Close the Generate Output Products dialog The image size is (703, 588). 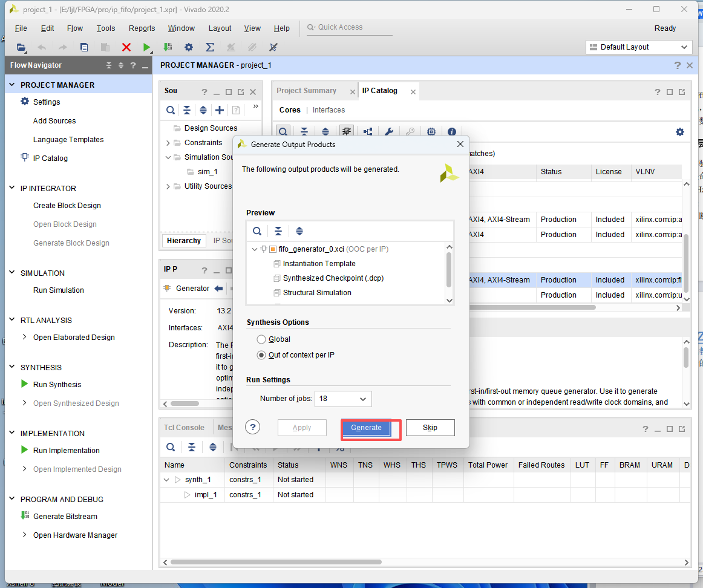(460, 144)
